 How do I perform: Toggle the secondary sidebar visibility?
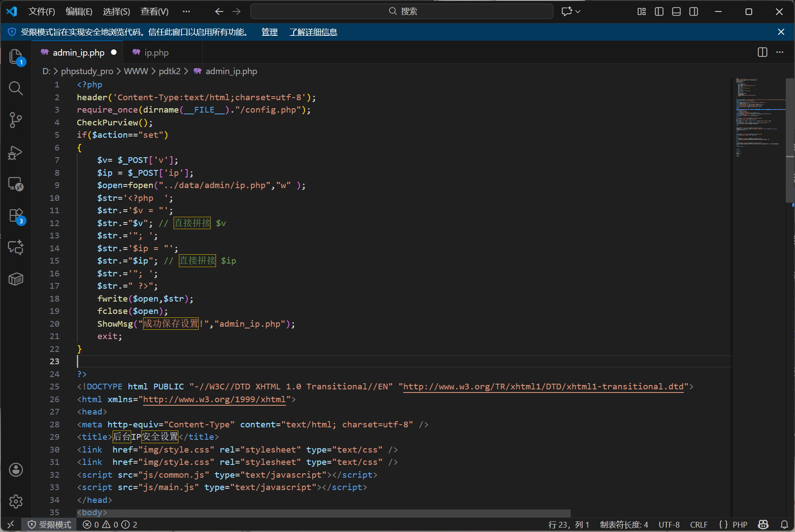point(693,11)
